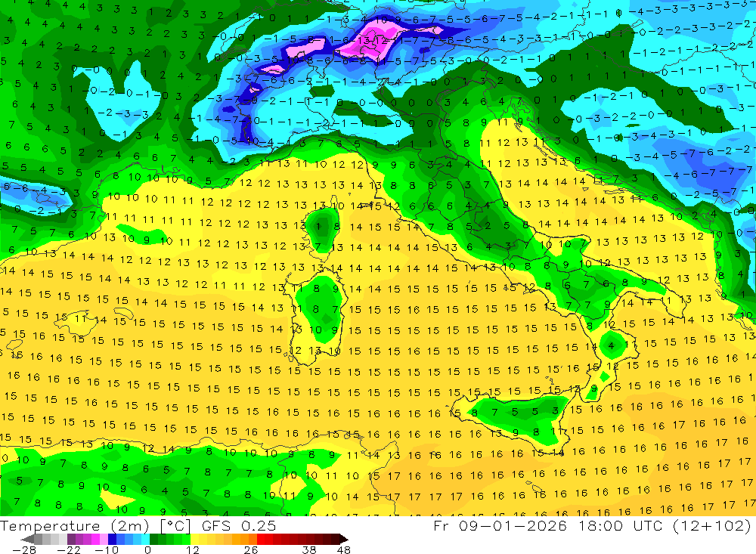Click the left arrow end of the temperature legend
Image resolution: width=756 pixels, height=554 pixels.
(27, 539)
